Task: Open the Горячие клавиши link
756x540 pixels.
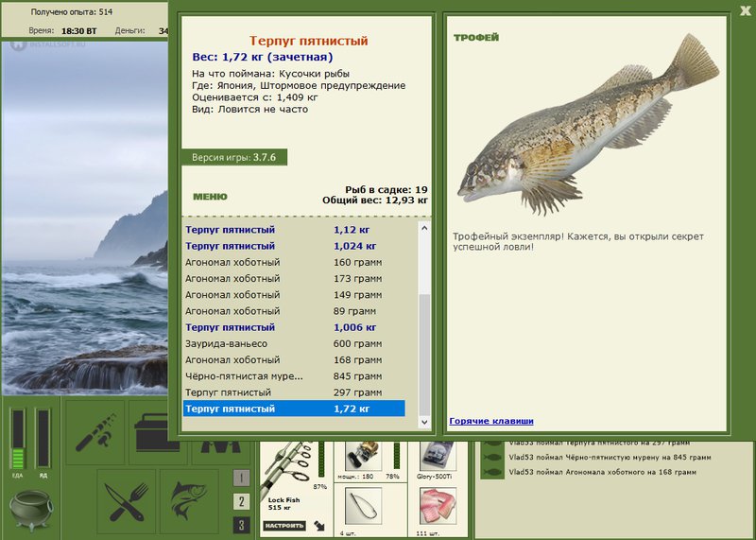Action: 491,421
